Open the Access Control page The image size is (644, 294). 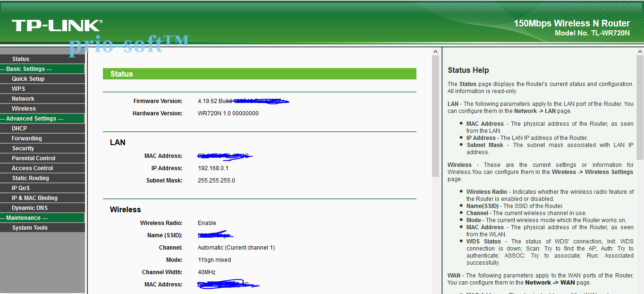pyautogui.click(x=31, y=168)
